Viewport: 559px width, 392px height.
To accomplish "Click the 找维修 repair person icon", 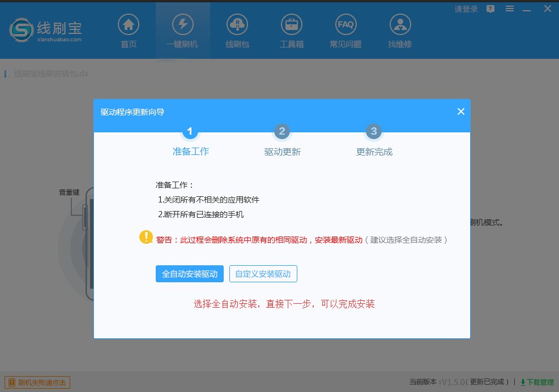I will pos(400,24).
